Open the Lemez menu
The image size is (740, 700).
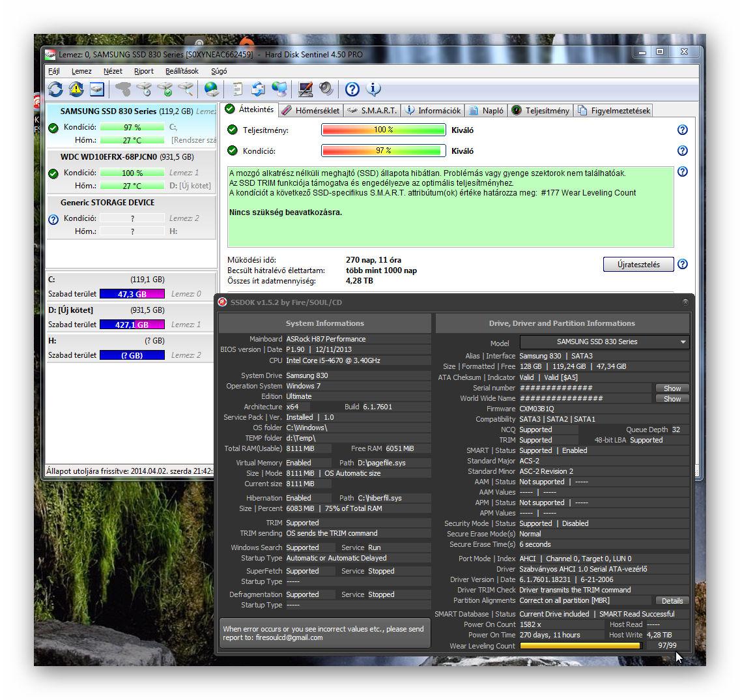tap(81, 71)
